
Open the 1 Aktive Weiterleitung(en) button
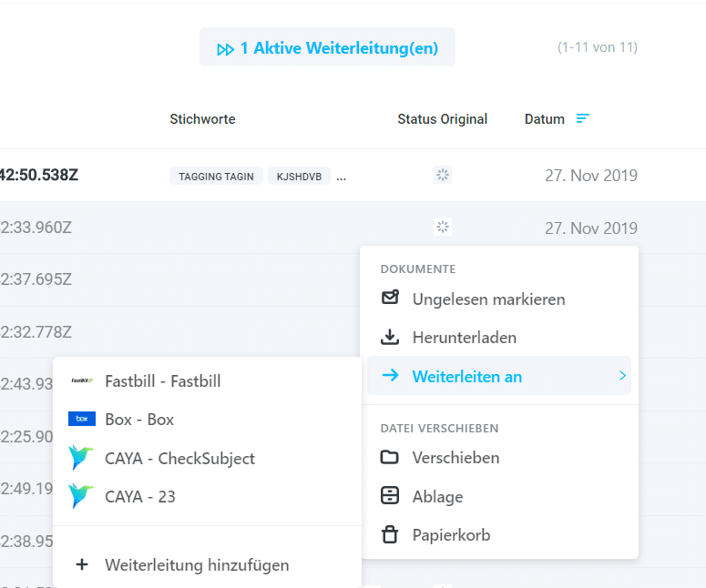tap(327, 47)
